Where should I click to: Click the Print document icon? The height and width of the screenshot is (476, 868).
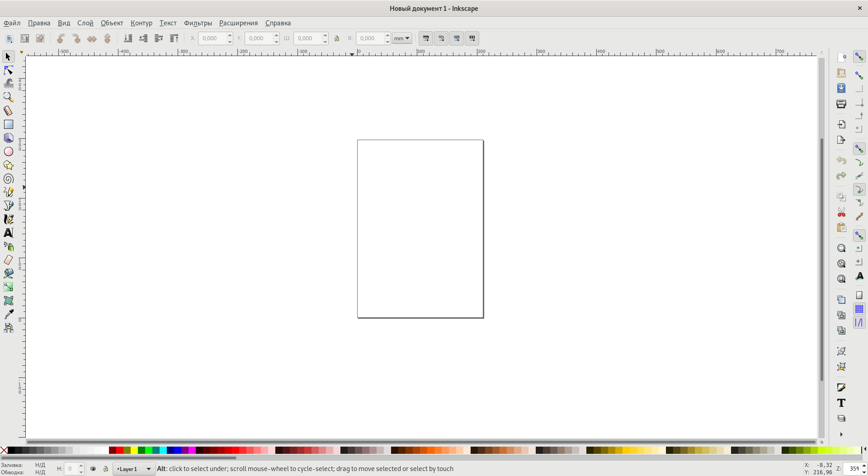point(841,104)
